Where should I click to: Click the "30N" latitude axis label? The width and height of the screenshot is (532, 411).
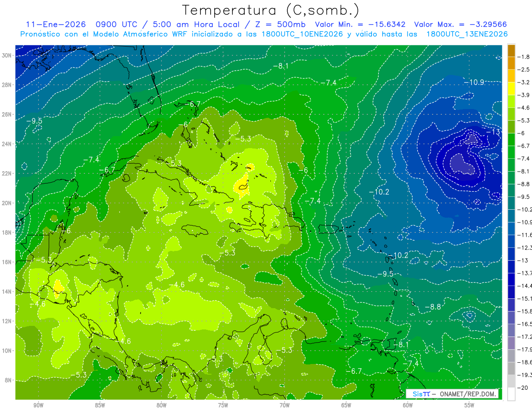7,55
